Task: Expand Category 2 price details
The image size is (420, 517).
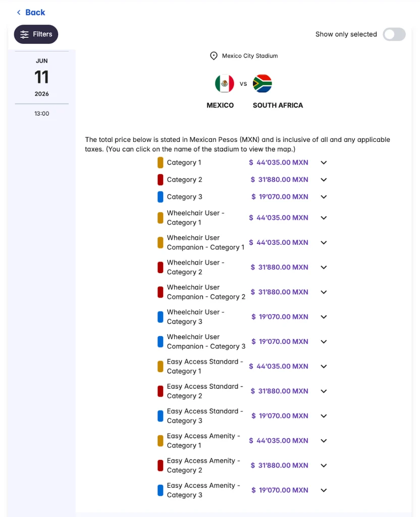Action: tap(323, 179)
